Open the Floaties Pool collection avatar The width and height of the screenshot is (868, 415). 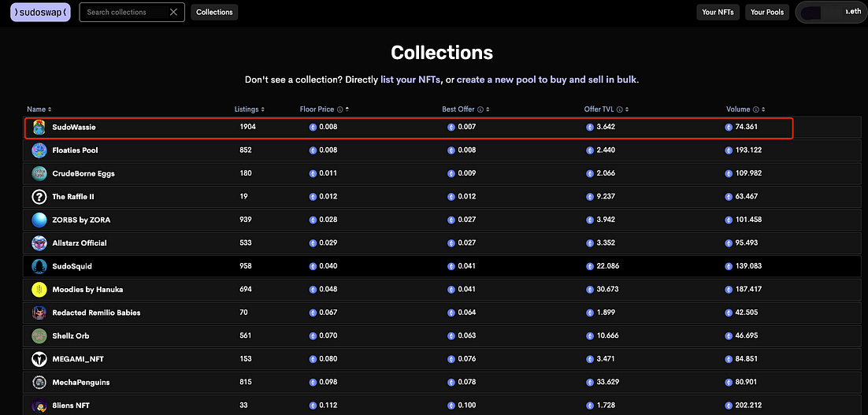[39, 150]
